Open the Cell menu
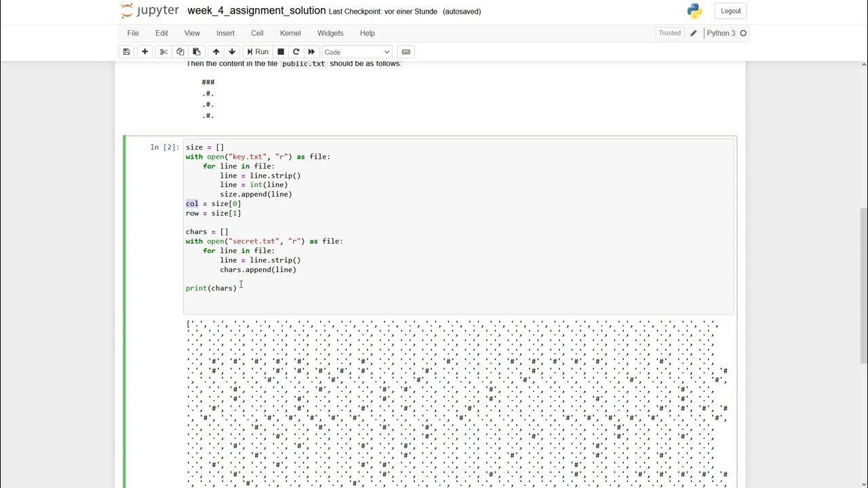This screenshot has height=488, width=868. tap(257, 33)
